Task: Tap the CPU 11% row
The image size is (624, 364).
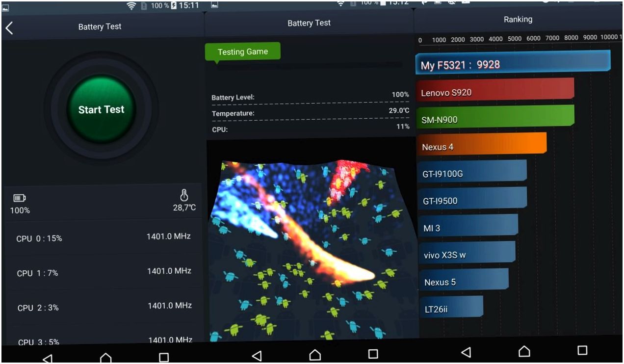Action: (x=310, y=129)
